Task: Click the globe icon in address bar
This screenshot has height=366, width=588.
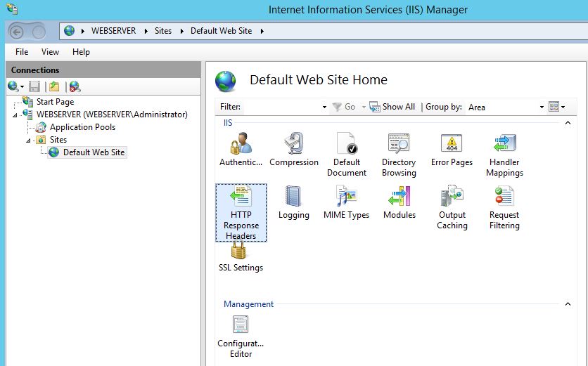Action: tap(69, 31)
